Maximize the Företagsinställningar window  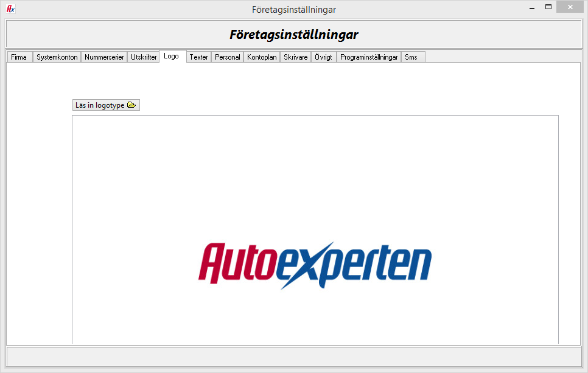(548, 7)
